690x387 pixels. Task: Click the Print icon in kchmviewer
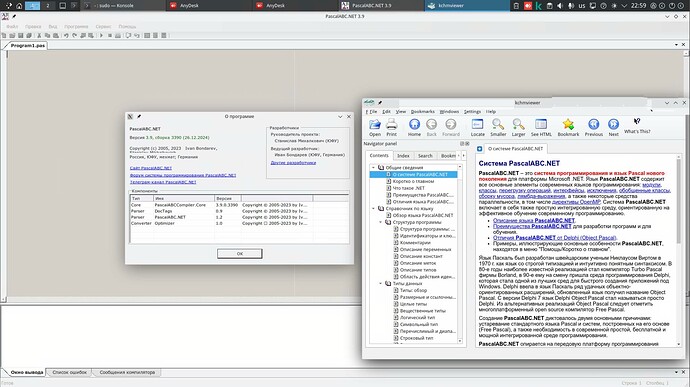pyautogui.click(x=391, y=125)
